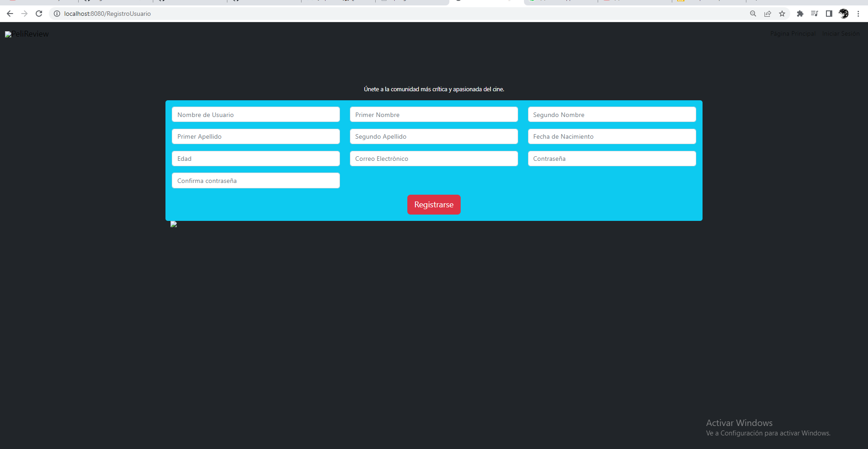Share this page via the share icon
Viewport: 868px width, 449px height.
tap(768, 14)
